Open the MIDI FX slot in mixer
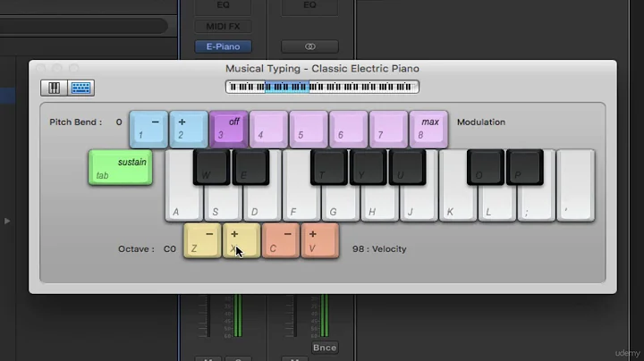 coord(223,27)
